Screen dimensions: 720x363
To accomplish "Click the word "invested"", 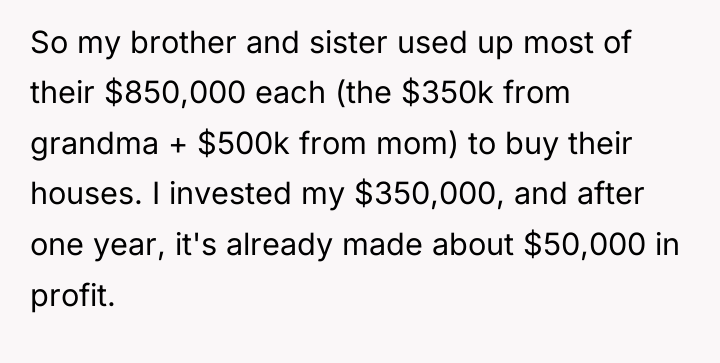I will click(230, 194).
